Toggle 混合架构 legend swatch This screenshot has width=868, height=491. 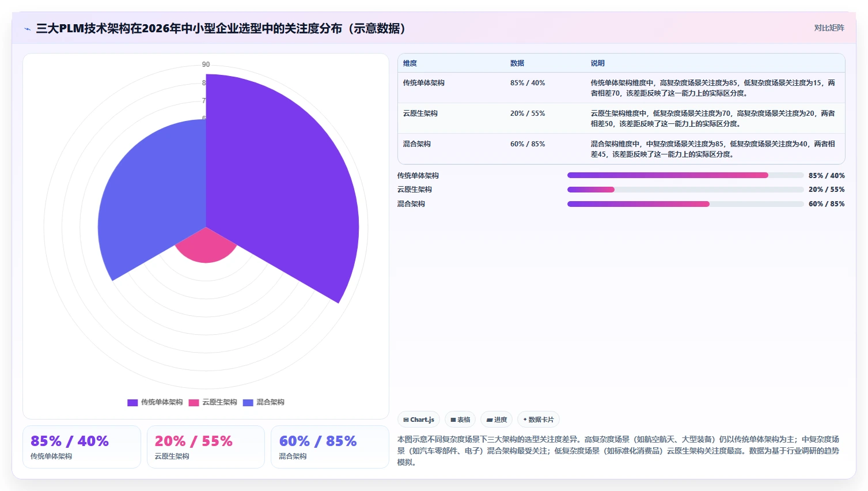(x=248, y=402)
